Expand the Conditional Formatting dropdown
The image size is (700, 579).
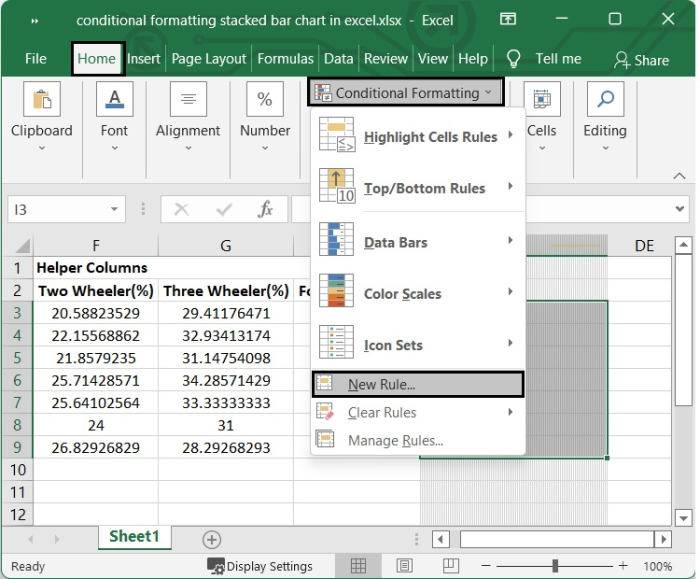405,93
